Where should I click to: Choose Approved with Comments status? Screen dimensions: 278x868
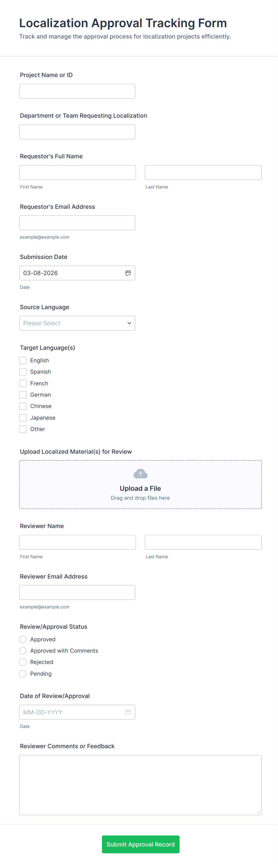pyautogui.click(x=23, y=651)
